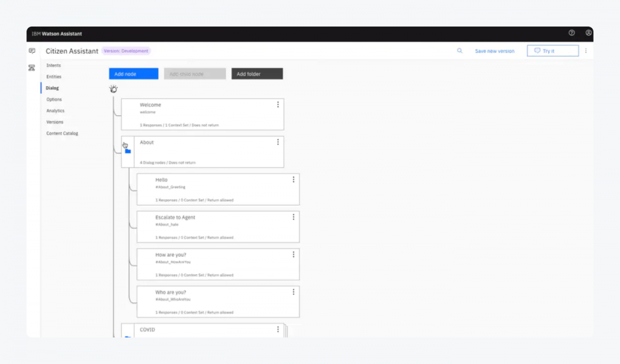Click the #About_hate condition text
The image size is (620, 364).
click(x=167, y=225)
